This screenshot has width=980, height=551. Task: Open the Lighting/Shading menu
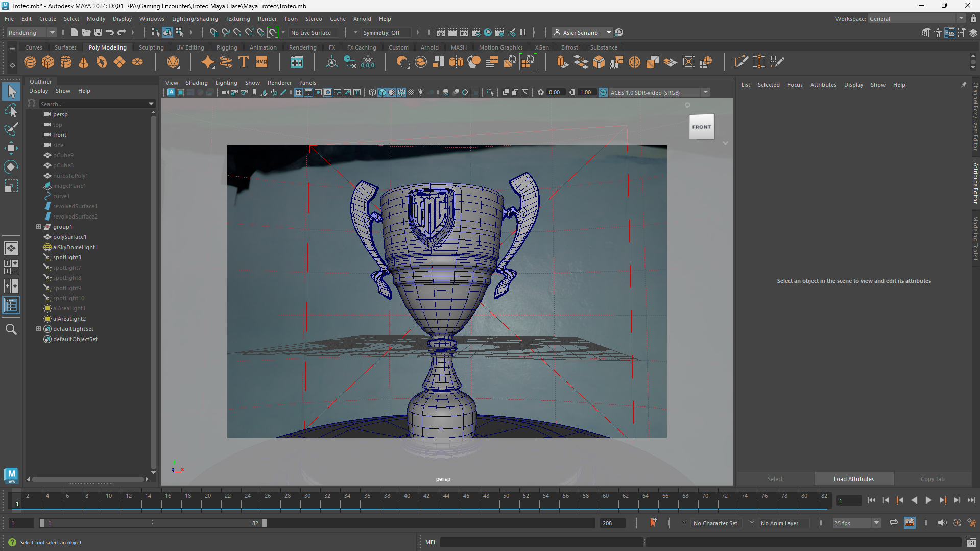pyautogui.click(x=195, y=19)
